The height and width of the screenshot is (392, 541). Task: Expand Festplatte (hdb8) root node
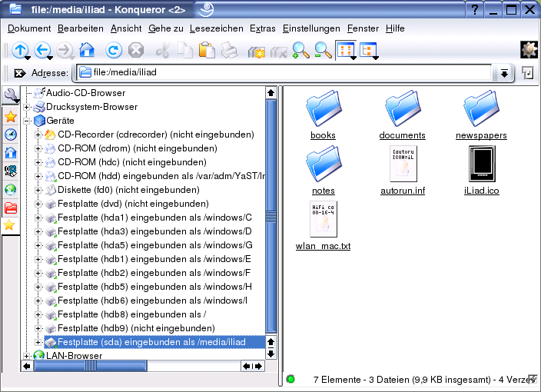pos(38,314)
